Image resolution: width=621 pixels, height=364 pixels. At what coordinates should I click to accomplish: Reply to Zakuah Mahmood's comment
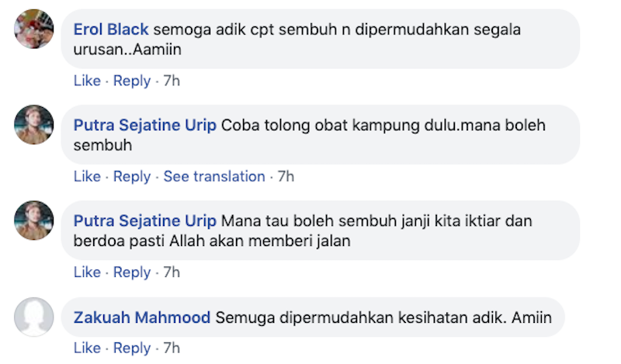132,348
